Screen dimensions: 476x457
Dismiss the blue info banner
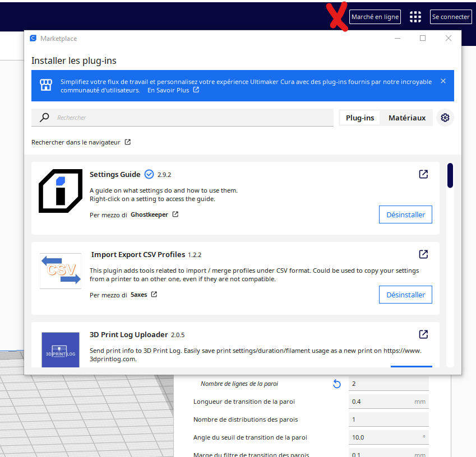coord(443,81)
